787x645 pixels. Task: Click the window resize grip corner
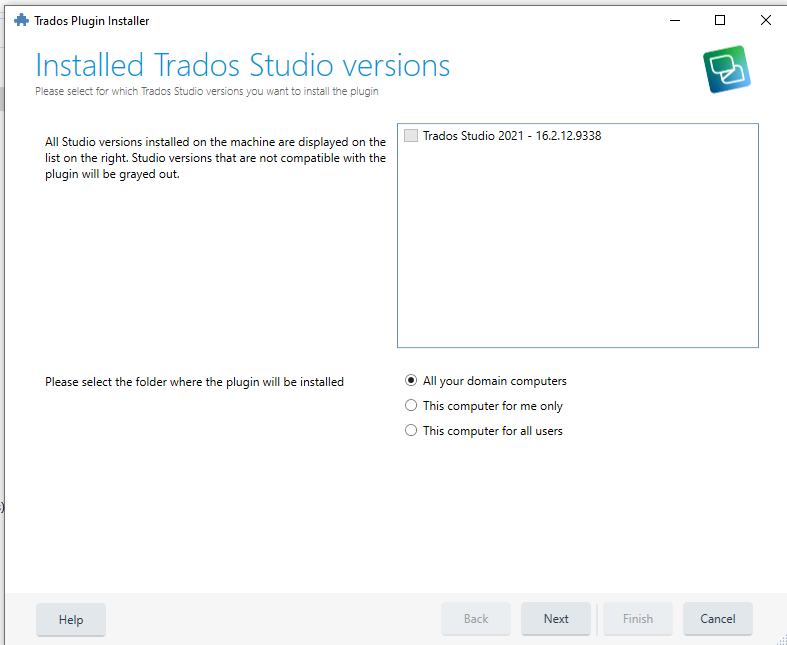pos(780,638)
